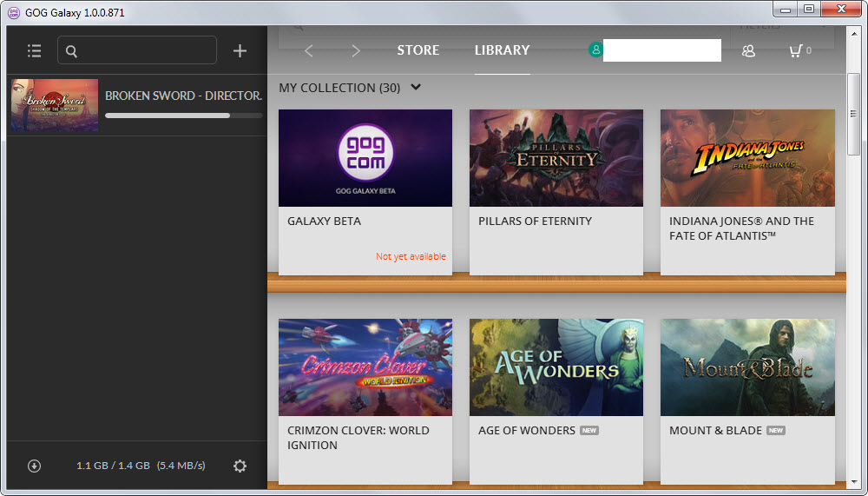Screen dimensions: 868x496
Task: Click MOUNT & BLADE title
Action: 716,431
